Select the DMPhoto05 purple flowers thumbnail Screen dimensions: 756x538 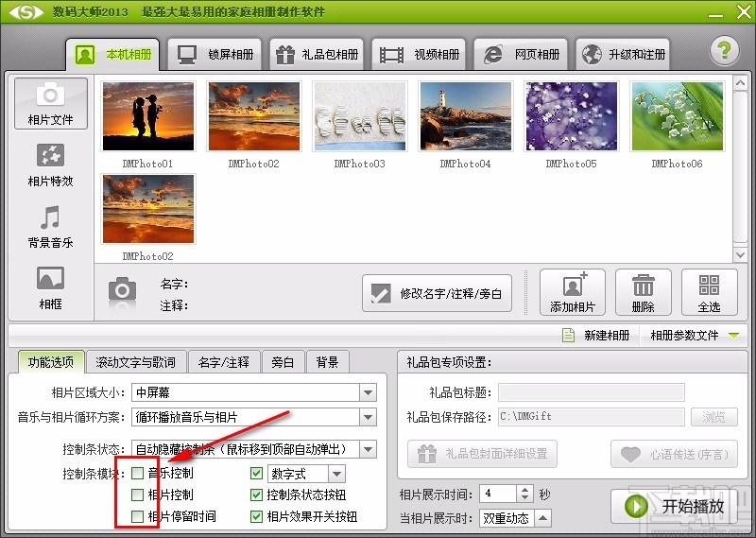pyautogui.click(x=572, y=116)
